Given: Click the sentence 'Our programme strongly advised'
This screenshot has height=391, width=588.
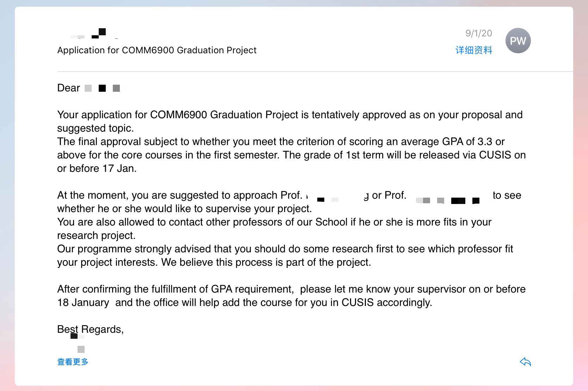Looking at the screenshot, I should (x=285, y=255).
